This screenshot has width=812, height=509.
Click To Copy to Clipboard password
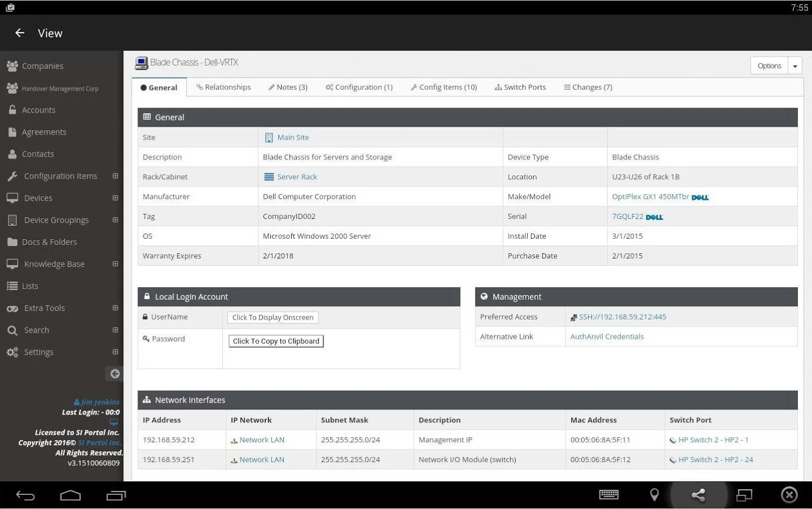click(x=276, y=341)
